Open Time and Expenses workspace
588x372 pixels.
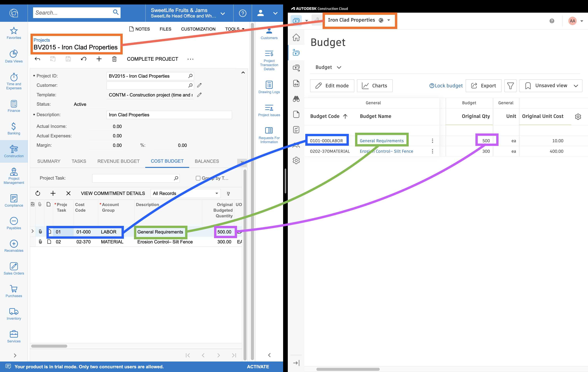click(x=14, y=81)
